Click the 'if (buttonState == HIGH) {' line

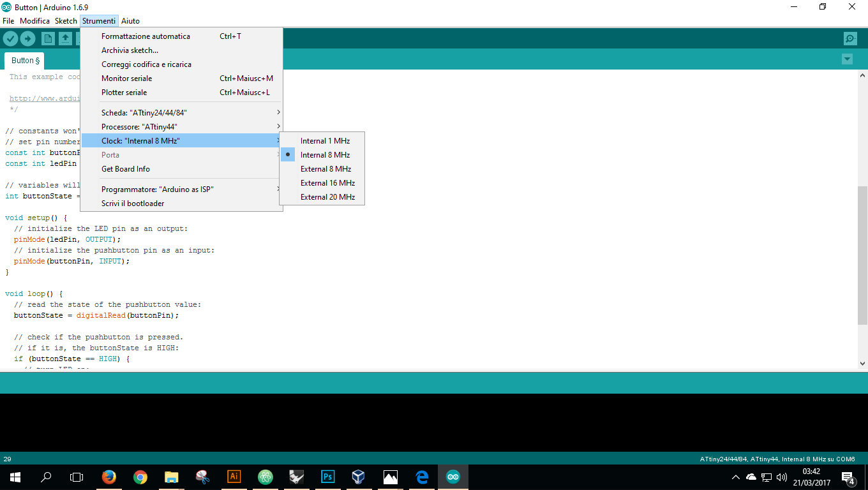point(71,359)
